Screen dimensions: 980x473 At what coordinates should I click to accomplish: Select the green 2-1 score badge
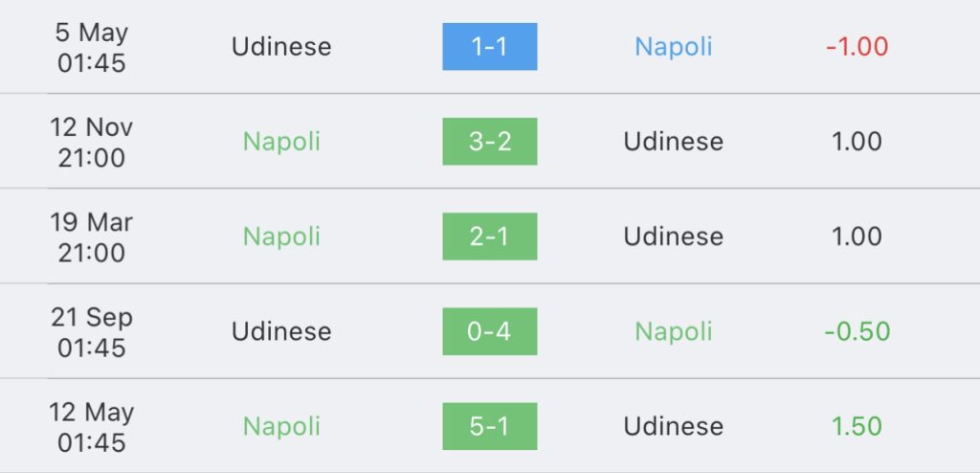[x=489, y=236]
